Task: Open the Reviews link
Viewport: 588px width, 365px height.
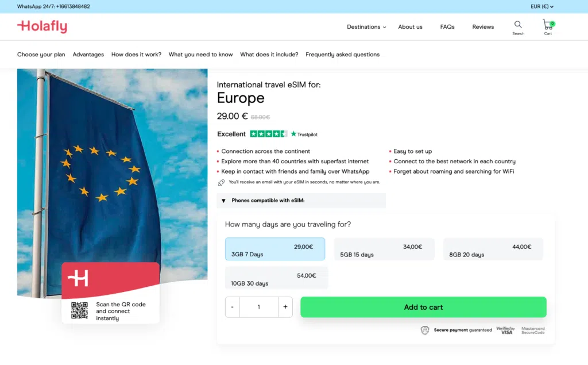Action: 483,27
